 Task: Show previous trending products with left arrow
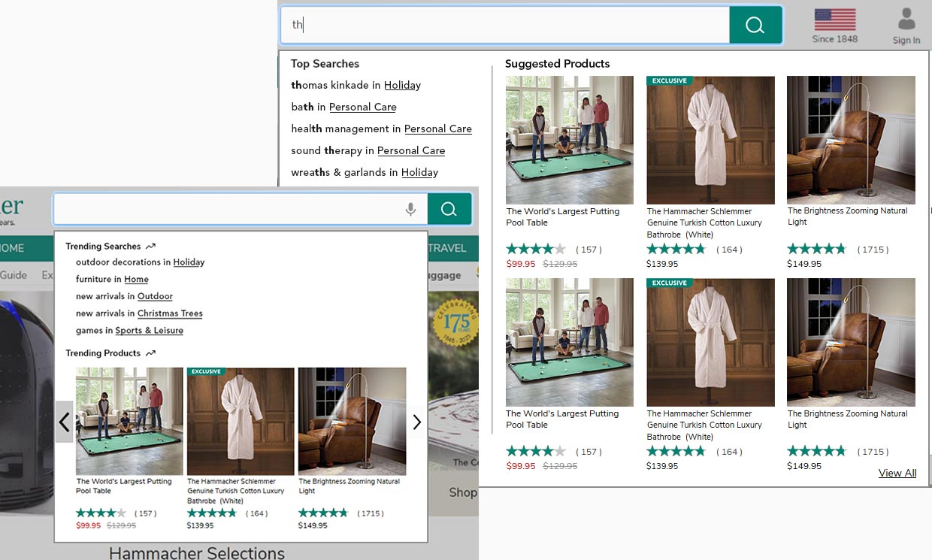point(65,422)
